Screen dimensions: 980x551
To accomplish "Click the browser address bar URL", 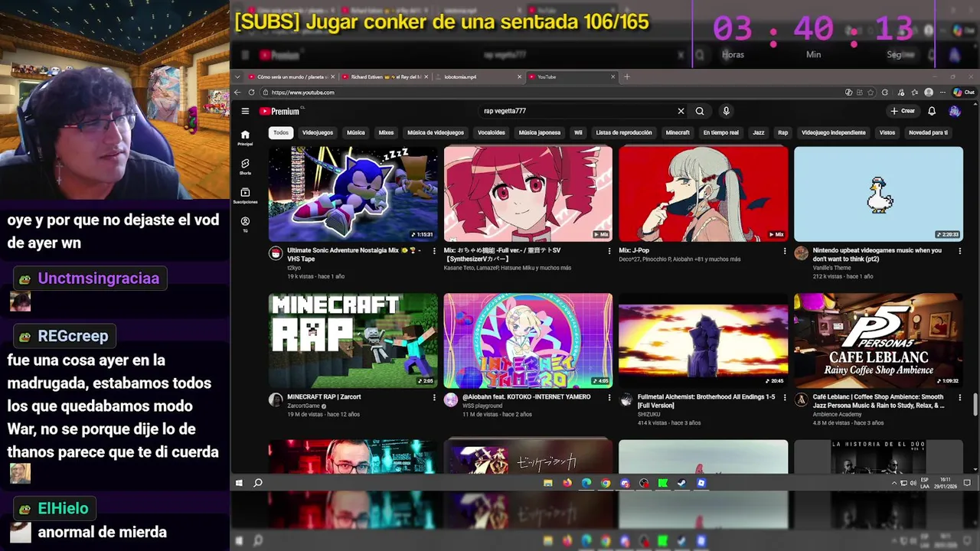I will pos(302,93).
